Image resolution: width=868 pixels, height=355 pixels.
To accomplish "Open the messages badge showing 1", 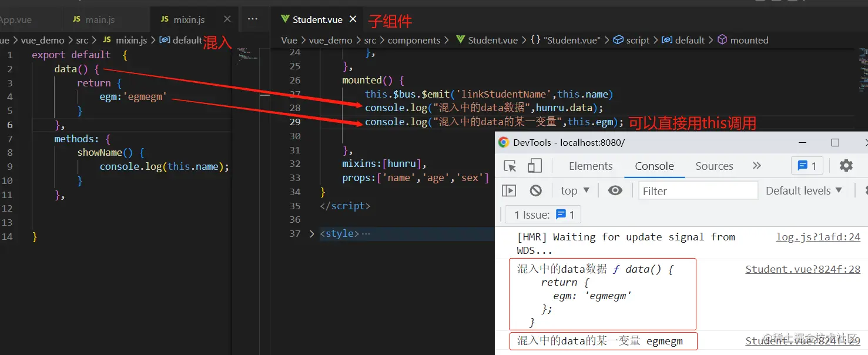I will [x=807, y=166].
